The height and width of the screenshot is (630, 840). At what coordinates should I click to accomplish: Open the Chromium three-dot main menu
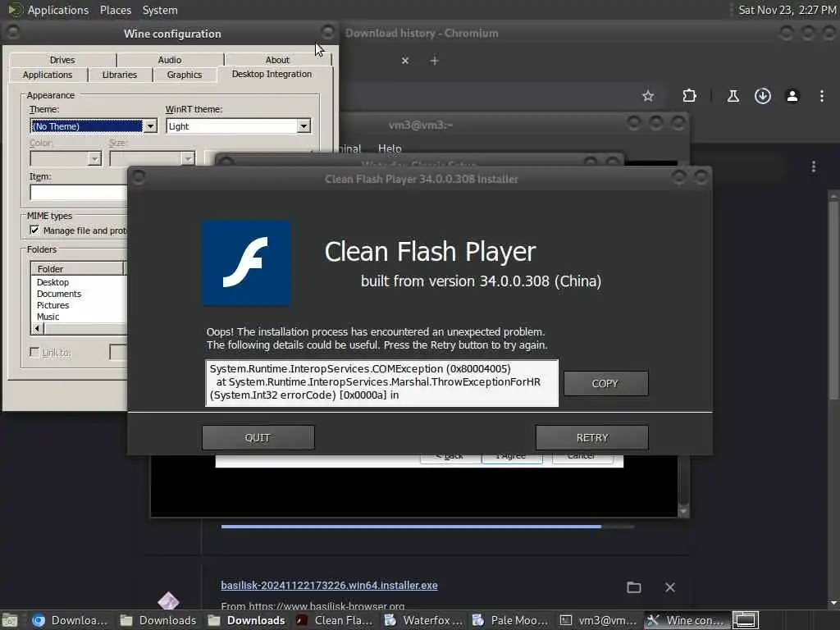[822, 96]
